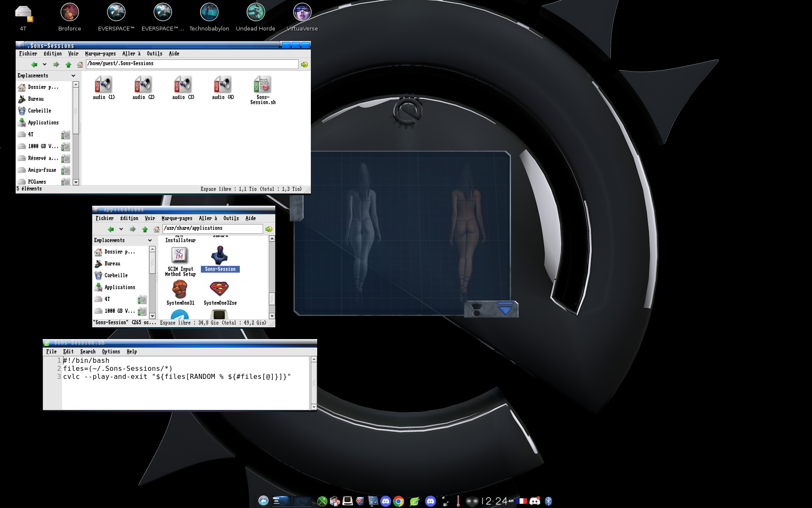Go to home folder in Sons-Sessions window
Viewport: 812px width, 508px height.
tap(80, 64)
